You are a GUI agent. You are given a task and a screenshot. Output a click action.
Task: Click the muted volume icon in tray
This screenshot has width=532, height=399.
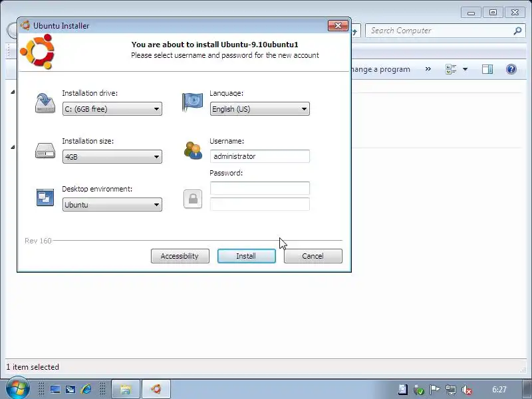click(x=467, y=390)
